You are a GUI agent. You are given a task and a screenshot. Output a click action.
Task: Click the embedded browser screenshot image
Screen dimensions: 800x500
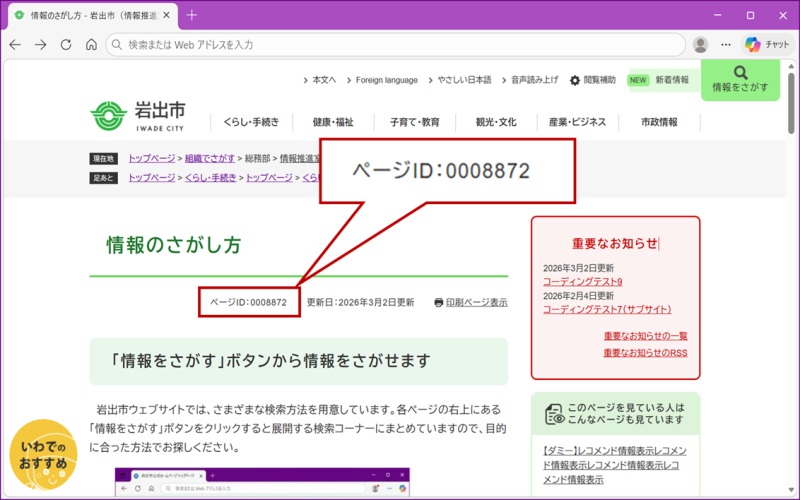tap(262, 482)
